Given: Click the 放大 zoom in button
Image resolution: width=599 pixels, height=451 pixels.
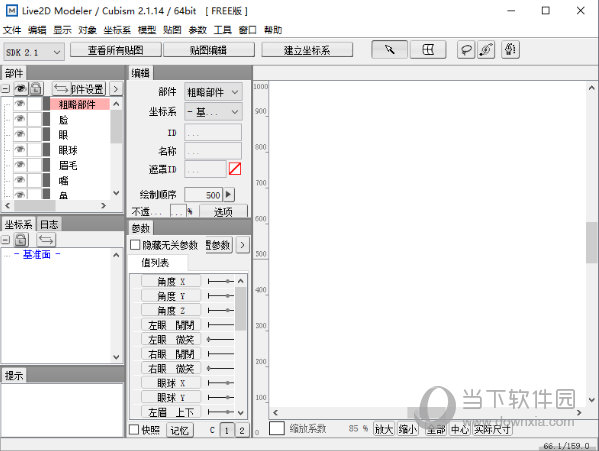Looking at the screenshot, I should coord(384,429).
